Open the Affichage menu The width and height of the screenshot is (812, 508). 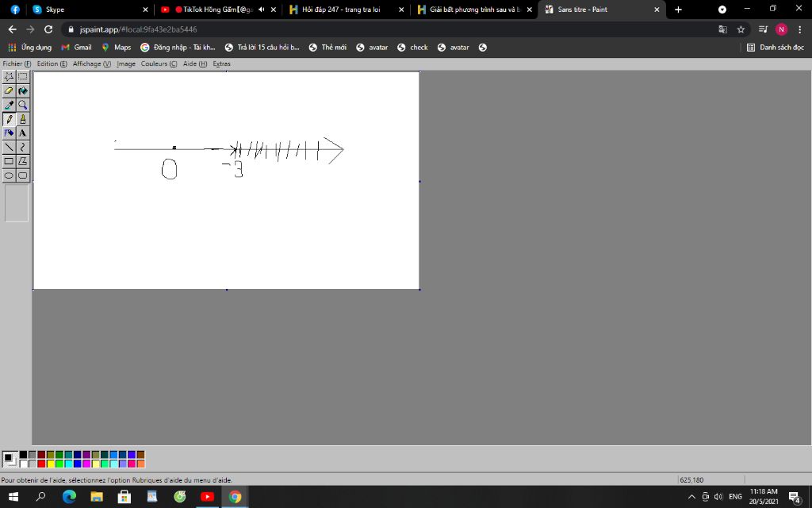point(92,63)
